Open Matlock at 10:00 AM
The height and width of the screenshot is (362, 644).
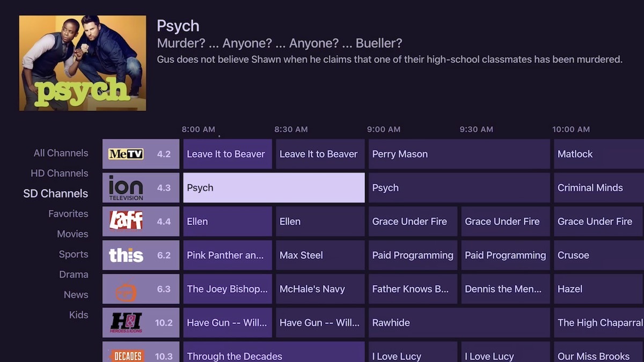(x=599, y=154)
